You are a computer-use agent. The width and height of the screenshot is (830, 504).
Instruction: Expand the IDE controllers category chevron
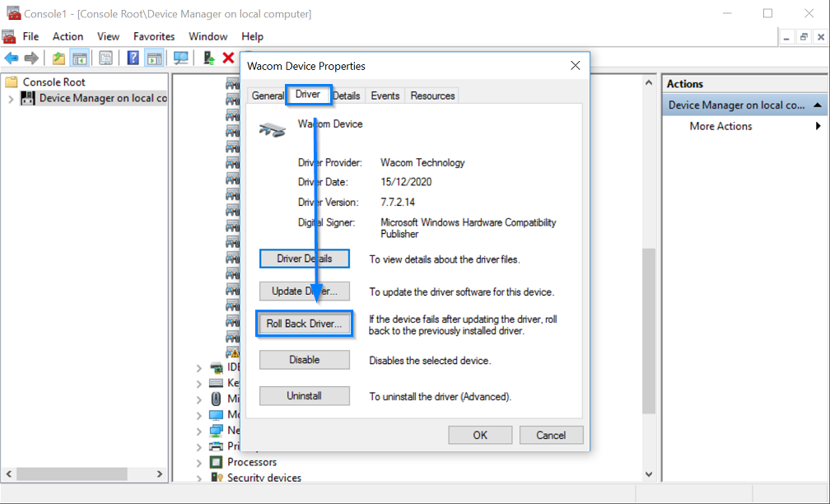tap(199, 367)
